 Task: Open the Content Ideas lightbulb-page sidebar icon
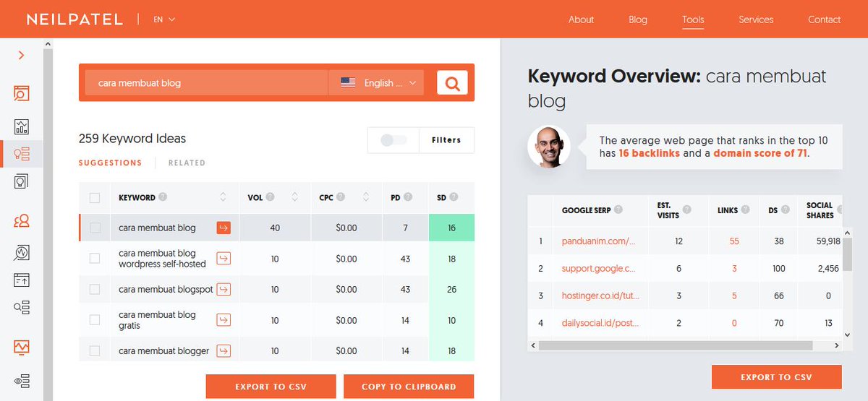coord(21,181)
